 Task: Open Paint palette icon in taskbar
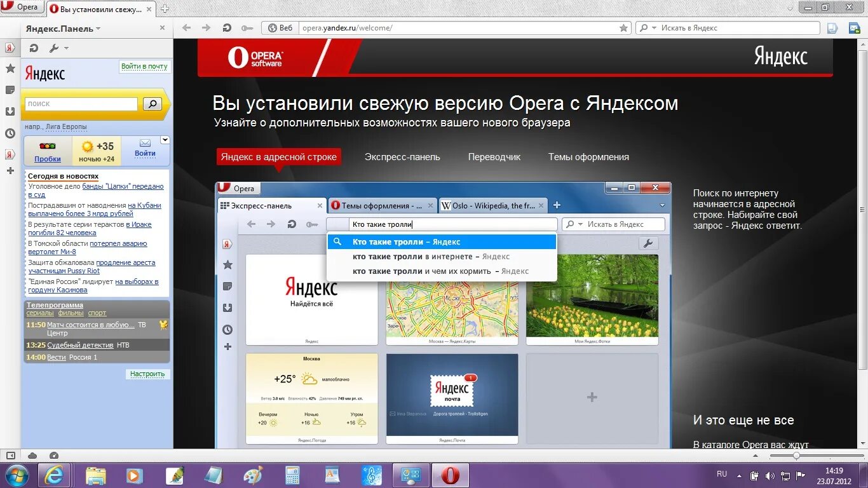pyautogui.click(x=253, y=475)
